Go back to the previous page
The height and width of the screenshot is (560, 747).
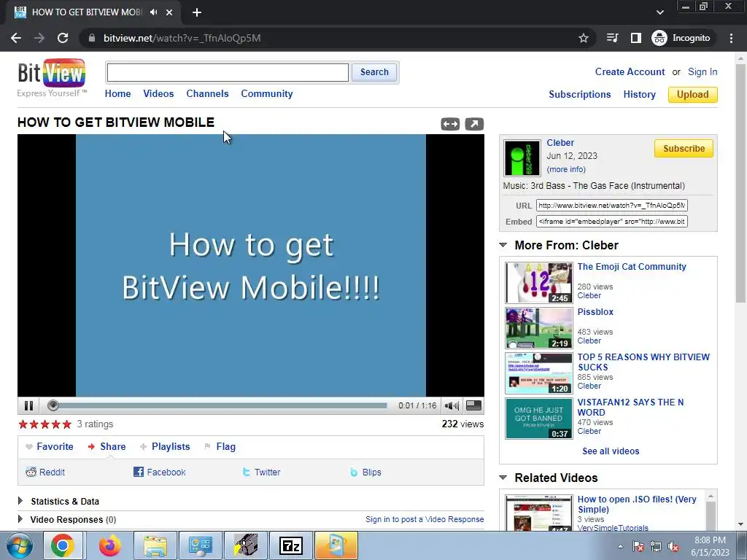tap(16, 38)
